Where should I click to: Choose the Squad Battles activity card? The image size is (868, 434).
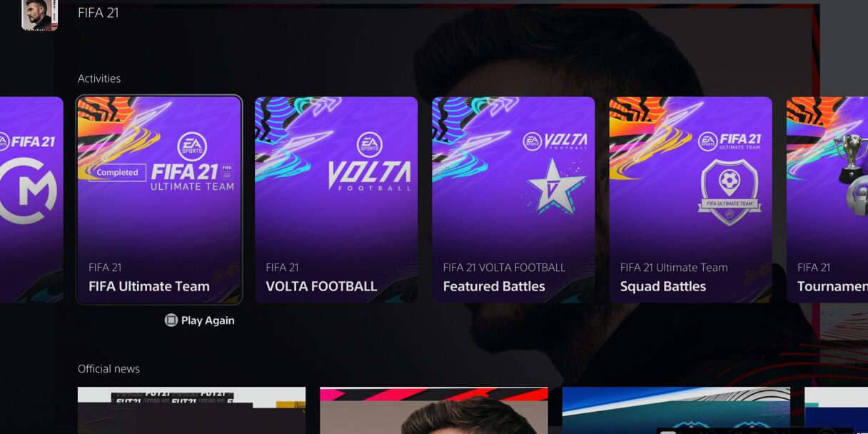690,200
